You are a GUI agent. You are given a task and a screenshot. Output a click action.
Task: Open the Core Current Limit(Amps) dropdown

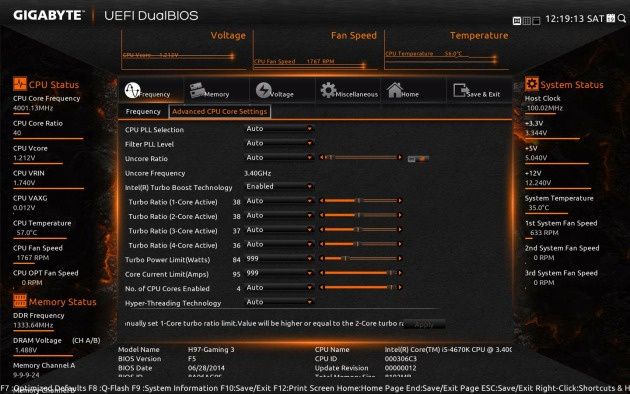[x=278, y=273]
